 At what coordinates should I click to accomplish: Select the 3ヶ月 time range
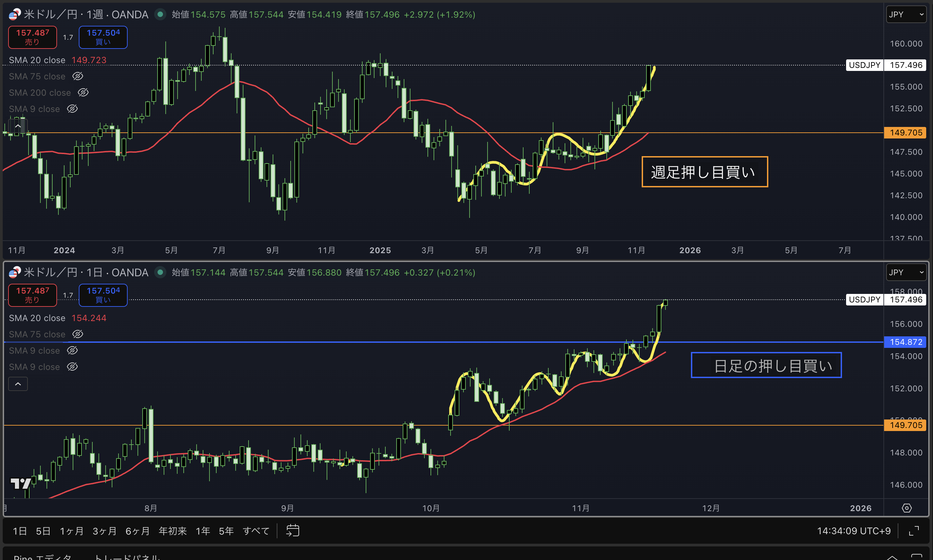coord(105,530)
